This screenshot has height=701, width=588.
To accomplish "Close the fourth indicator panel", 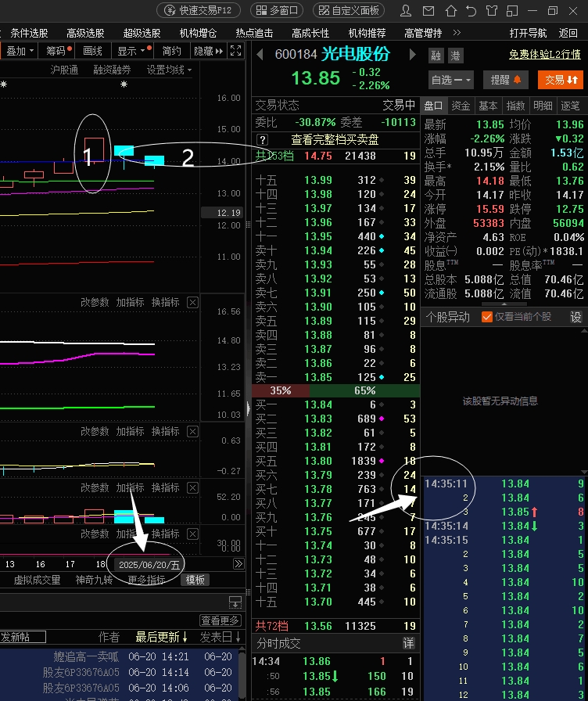I will click(192, 534).
